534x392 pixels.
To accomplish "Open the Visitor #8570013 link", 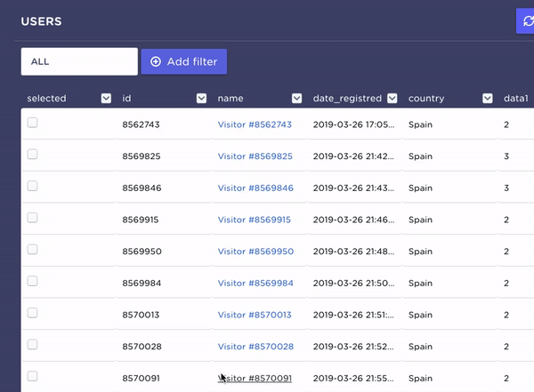I will pyautogui.click(x=255, y=315).
